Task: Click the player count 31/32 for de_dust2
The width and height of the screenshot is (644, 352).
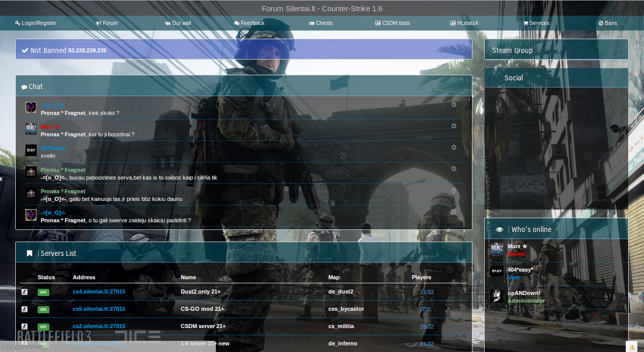Action: click(x=427, y=292)
